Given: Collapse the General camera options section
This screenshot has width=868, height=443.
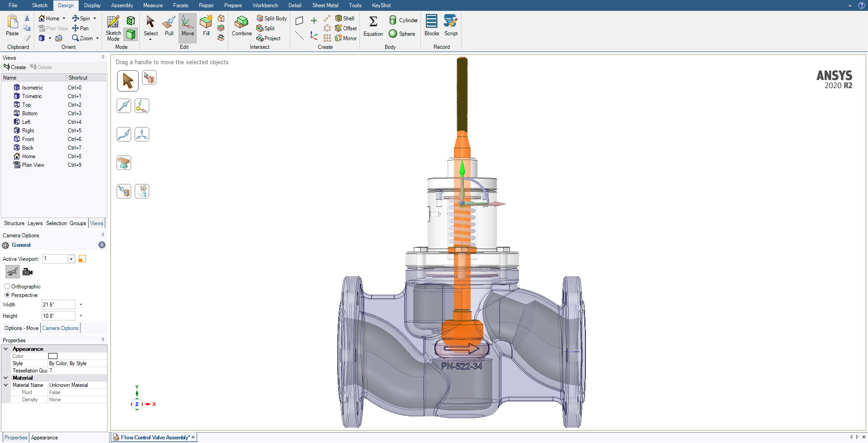Looking at the screenshot, I should pos(102,245).
